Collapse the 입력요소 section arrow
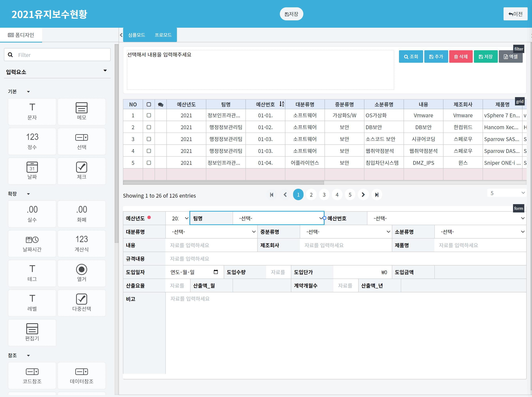Viewport: 532px width, 397px height. [x=105, y=71]
